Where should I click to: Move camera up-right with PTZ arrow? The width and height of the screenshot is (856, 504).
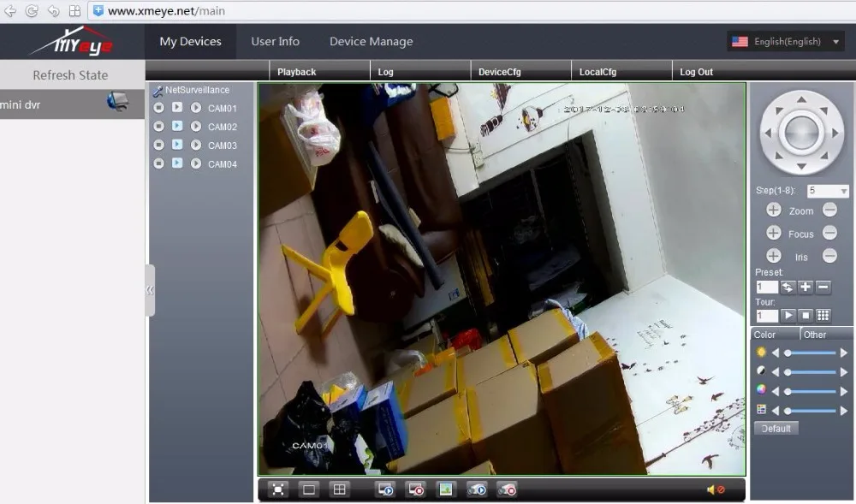pyautogui.click(x=823, y=110)
